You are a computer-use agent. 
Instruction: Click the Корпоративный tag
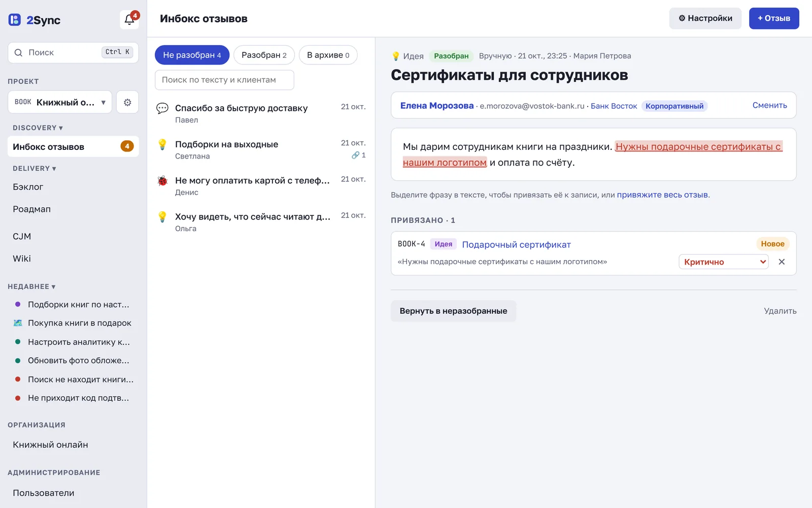click(x=674, y=106)
